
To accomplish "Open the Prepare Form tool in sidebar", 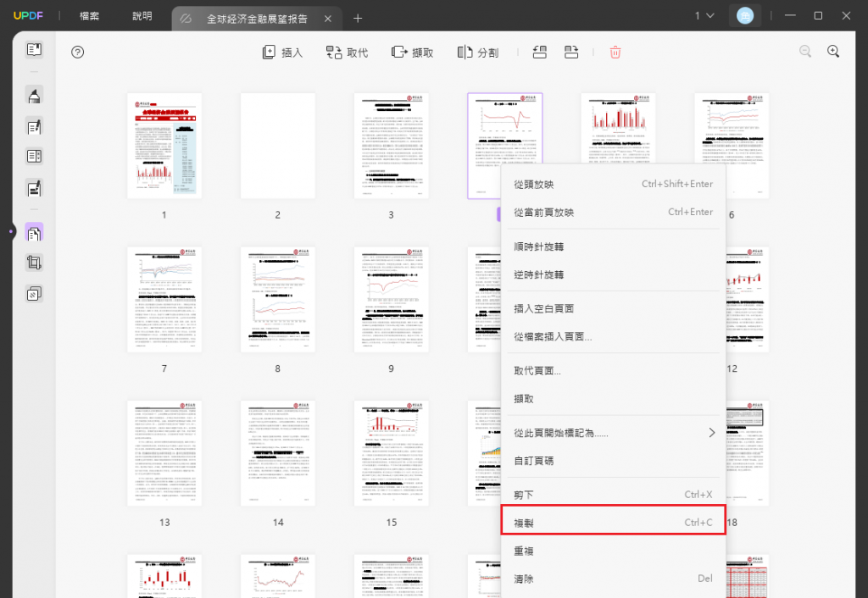I will coord(34,157).
